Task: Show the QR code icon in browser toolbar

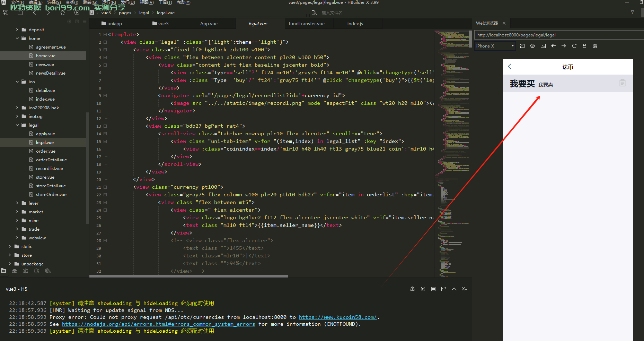Action: tap(595, 46)
